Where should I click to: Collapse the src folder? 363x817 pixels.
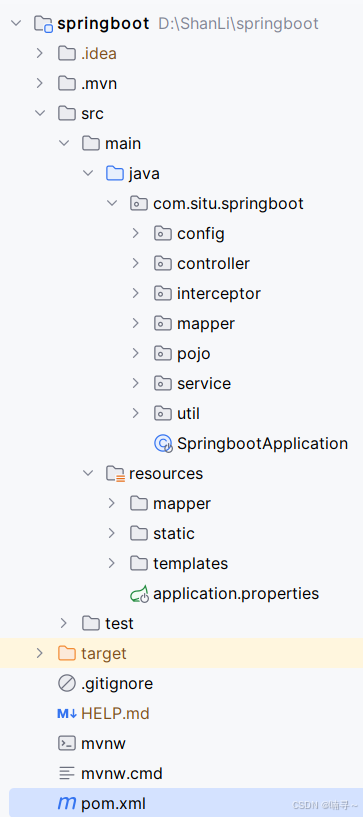pyautogui.click(x=40, y=113)
